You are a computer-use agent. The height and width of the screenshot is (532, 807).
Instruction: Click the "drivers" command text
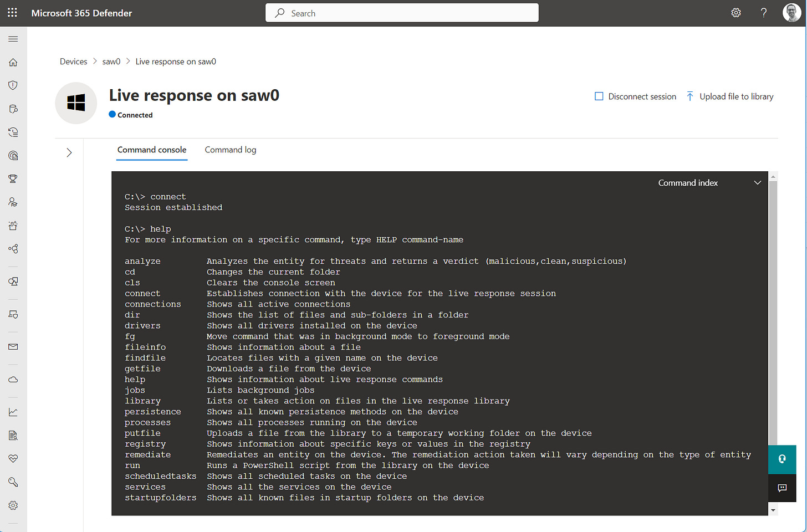(x=142, y=326)
